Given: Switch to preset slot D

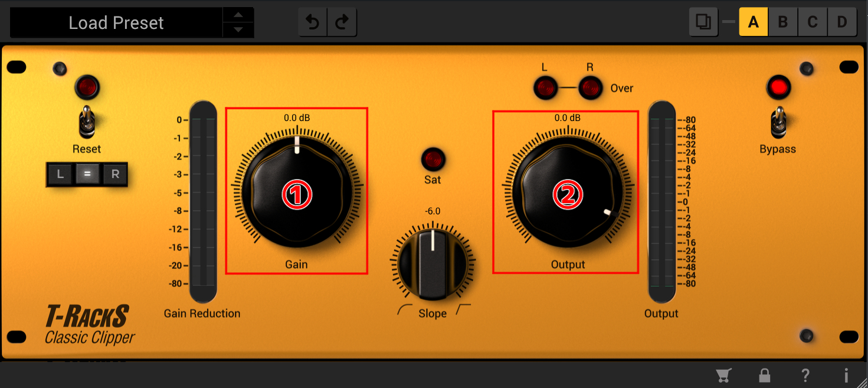Looking at the screenshot, I should point(842,22).
